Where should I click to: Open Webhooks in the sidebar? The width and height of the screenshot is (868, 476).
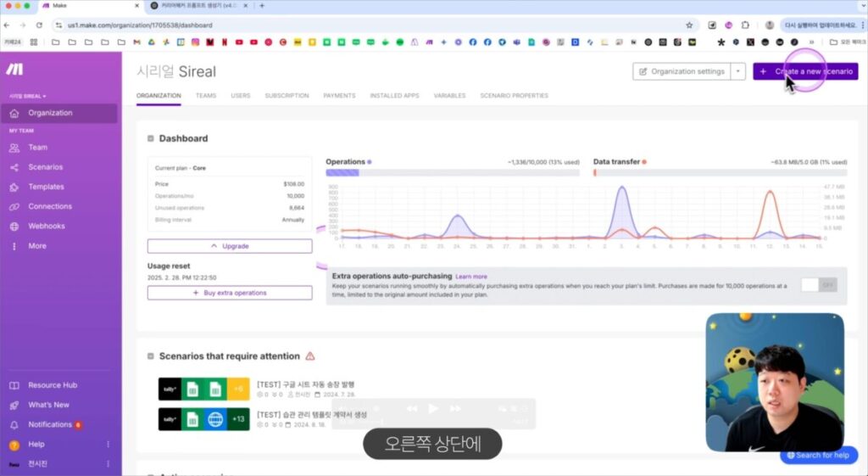click(x=47, y=226)
